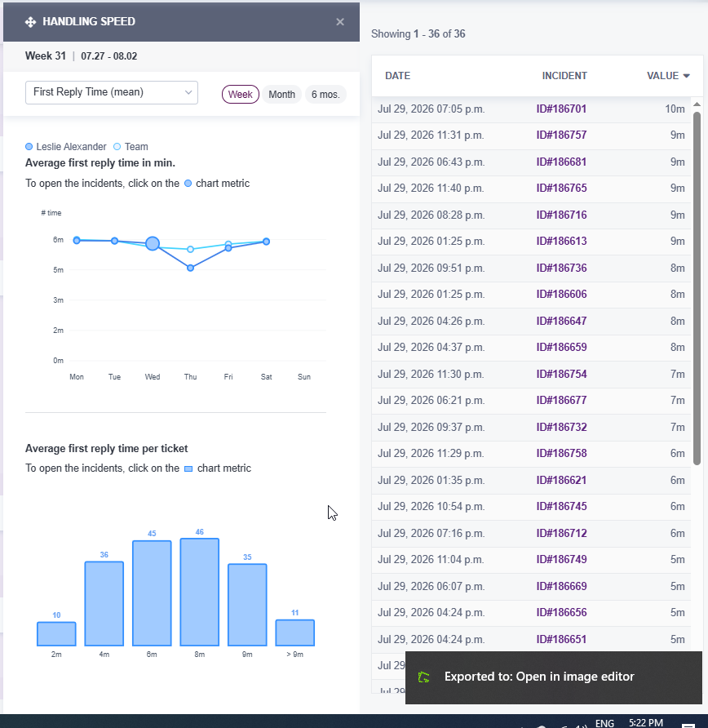The image size is (708, 728).
Task: Open incident ID#186613
Action: coord(561,241)
